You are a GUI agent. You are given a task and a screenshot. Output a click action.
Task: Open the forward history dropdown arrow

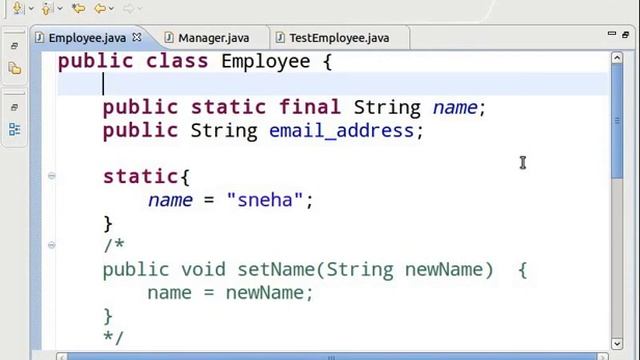tap(140, 9)
